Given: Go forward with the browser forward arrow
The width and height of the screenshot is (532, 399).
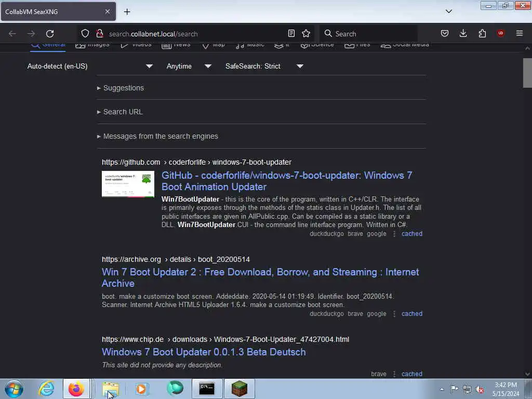Looking at the screenshot, I should coord(31,34).
